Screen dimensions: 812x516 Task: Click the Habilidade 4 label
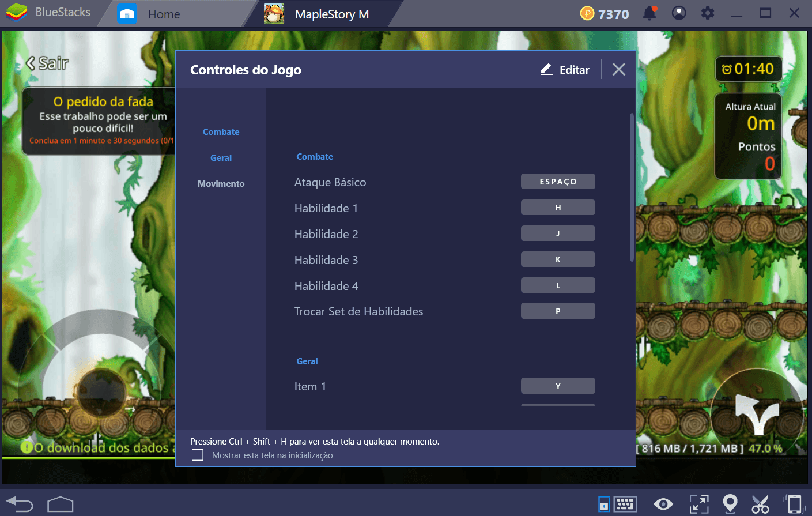326,286
